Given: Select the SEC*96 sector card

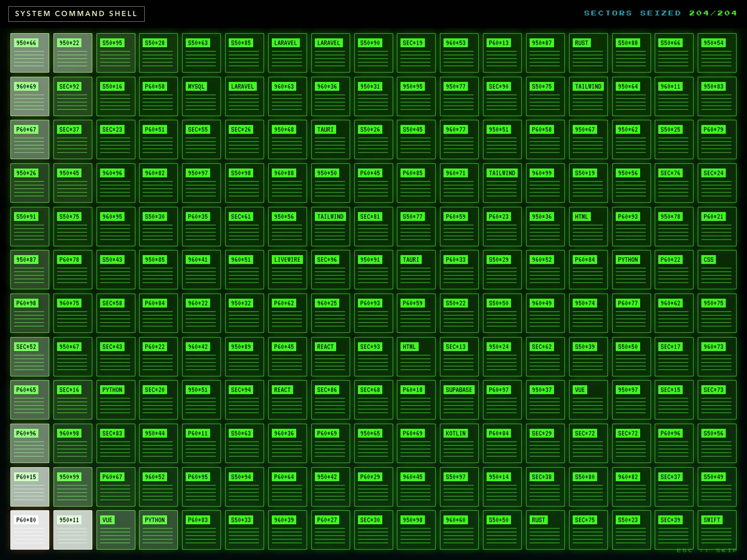Looking at the screenshot, I should (330, 270).
